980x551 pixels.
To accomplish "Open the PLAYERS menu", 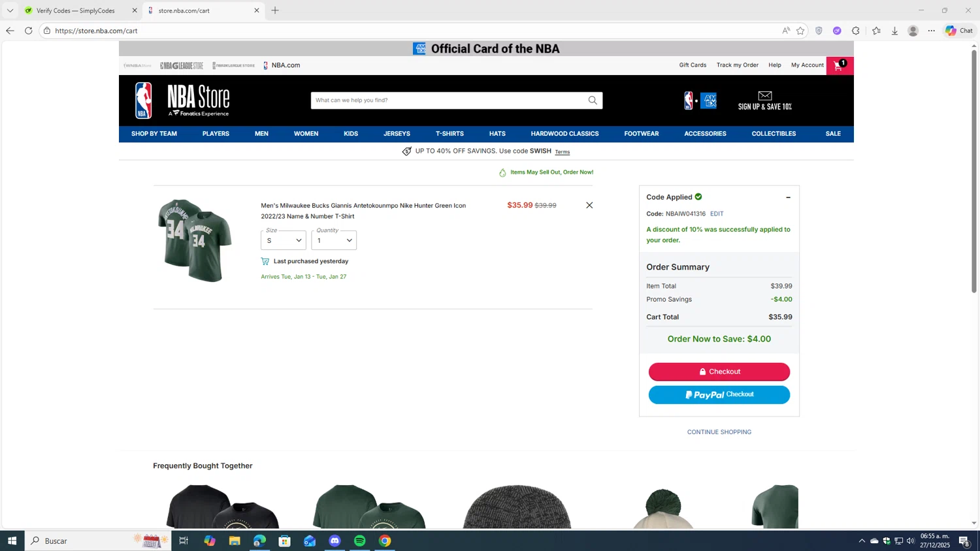I will (216, 134).
